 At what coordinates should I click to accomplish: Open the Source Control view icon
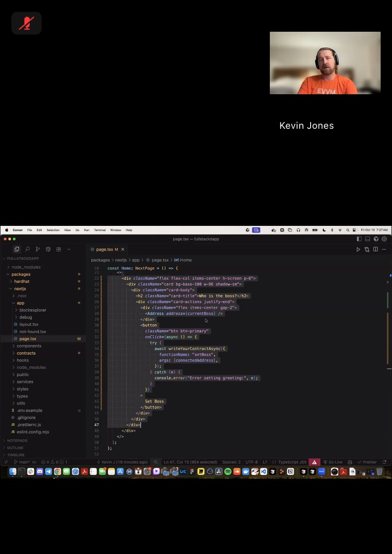tap(38, 250)
